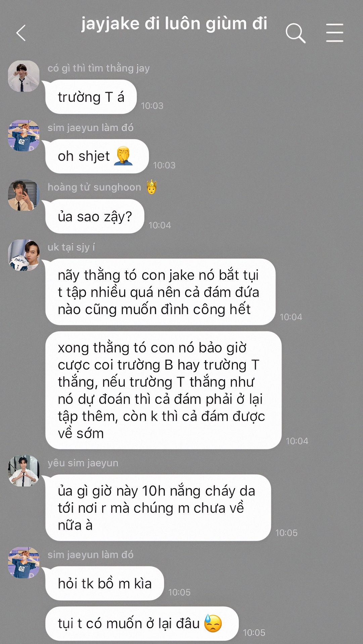
Task: Tap the back arrow icon
Action: click(21, 33)
